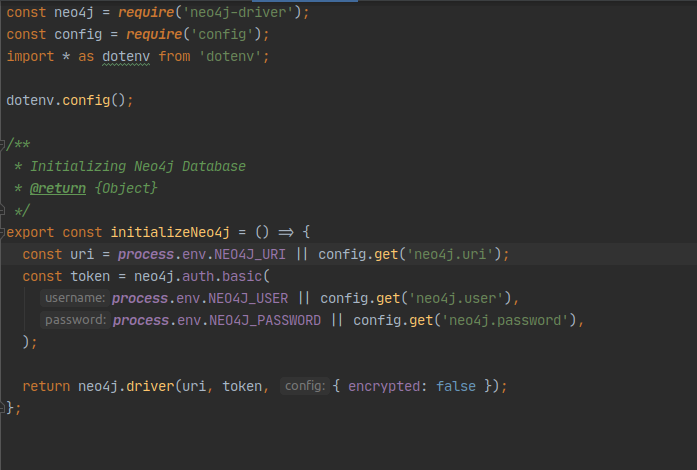697x470 pixels.
Task: Collapse the JSDoc comment block fold marker
Action: [x=2, y=144]
